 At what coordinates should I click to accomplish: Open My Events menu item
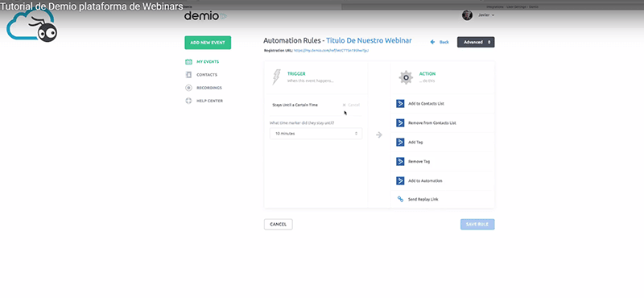(208, 62)
